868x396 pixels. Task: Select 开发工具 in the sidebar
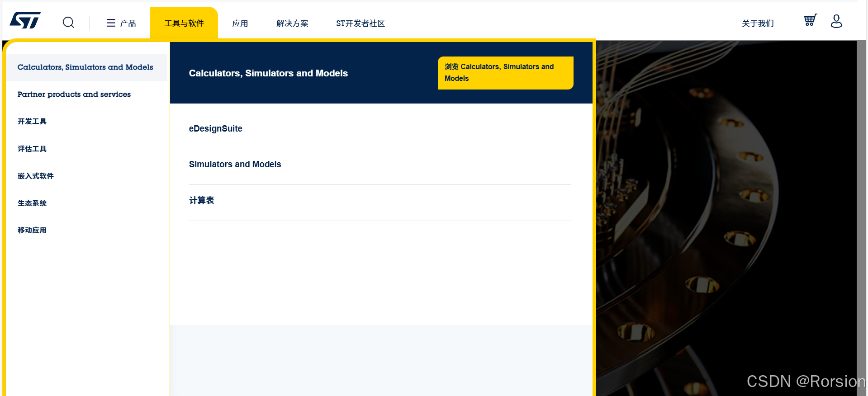tap(32, 122)
